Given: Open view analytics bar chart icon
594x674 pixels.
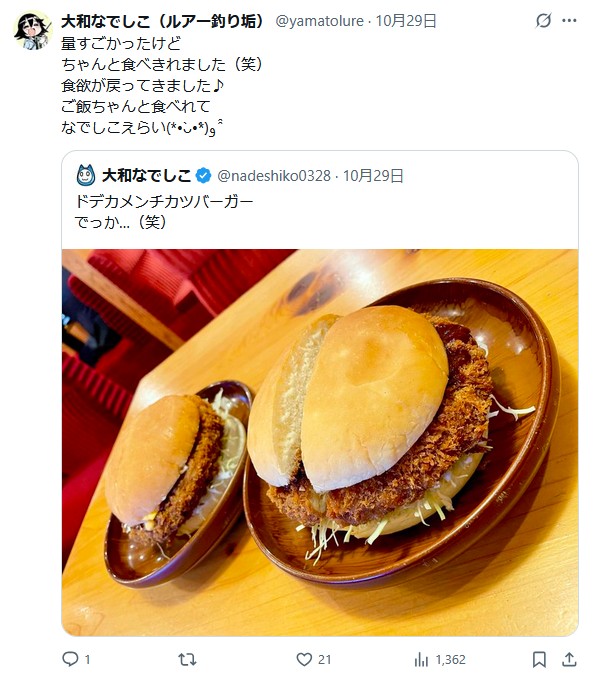Looking at the screenshot, I should pos(421,659).
